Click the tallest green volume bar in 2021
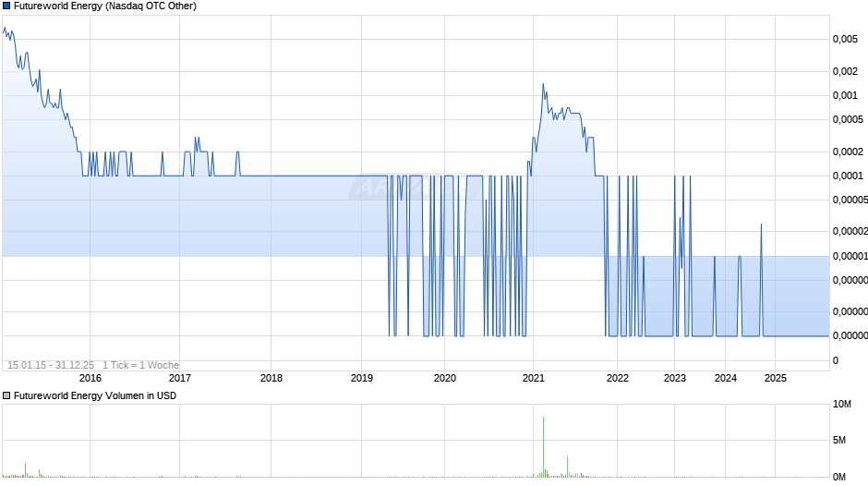Viewport: 868px width, 486px height. (544, 446)
